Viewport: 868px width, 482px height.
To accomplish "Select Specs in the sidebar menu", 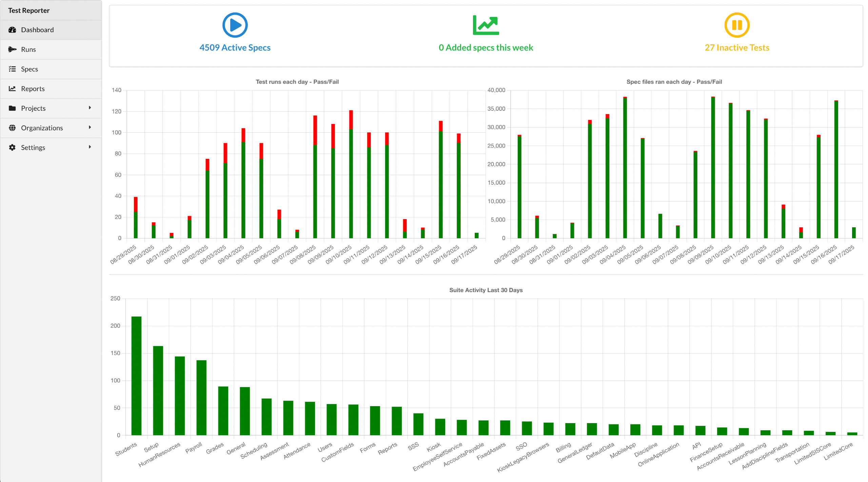I will (x=30, y=69).
